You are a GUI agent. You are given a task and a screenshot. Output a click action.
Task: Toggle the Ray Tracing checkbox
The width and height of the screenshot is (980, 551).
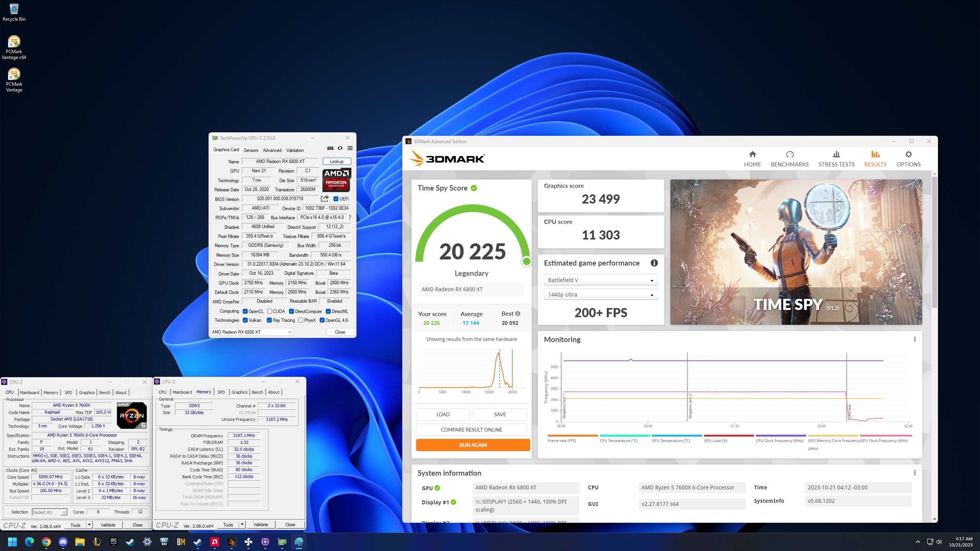pyautogui.click(x=269, y=320)
